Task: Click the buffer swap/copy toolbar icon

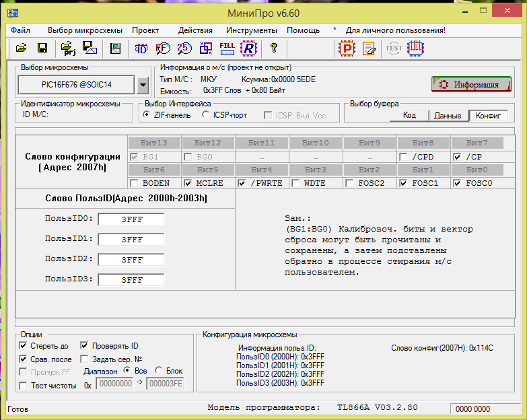Action: pyautogui.click(x=206, y=48)
